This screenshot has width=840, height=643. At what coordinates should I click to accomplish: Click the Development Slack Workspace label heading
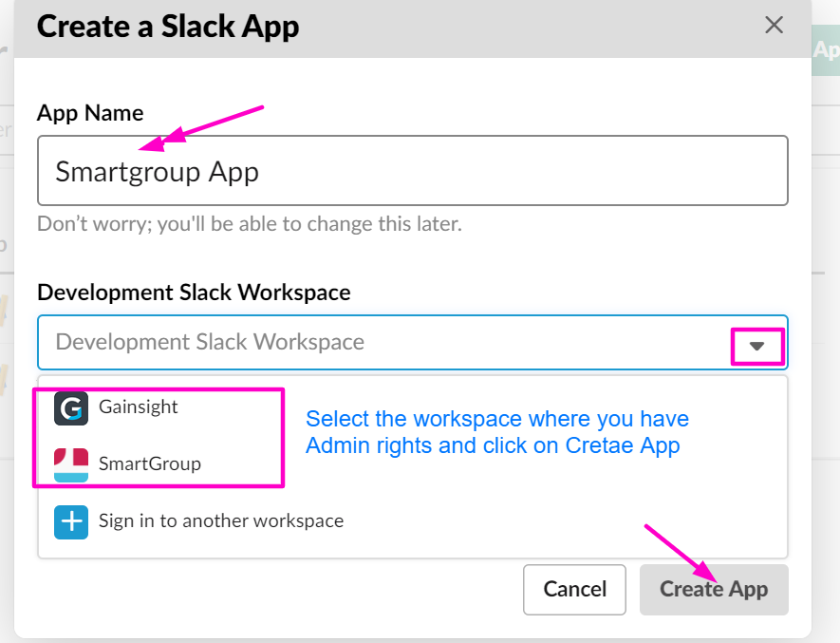click(194, 293)
